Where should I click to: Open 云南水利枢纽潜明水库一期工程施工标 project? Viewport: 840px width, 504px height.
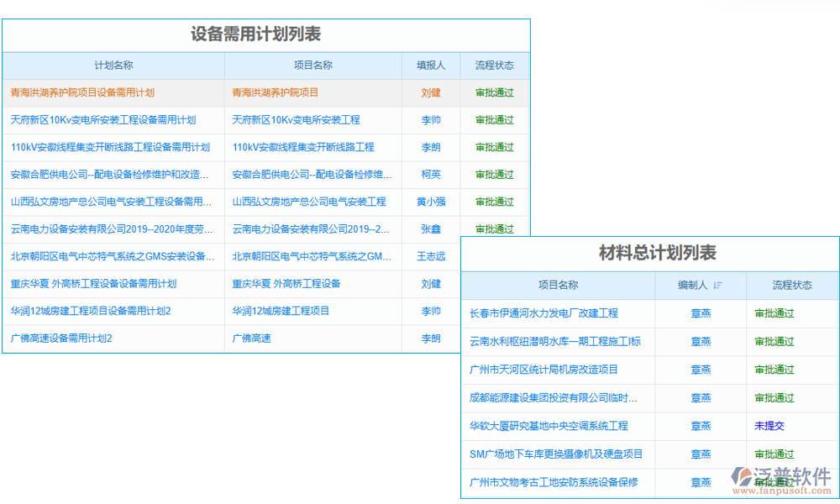(558, 342)
